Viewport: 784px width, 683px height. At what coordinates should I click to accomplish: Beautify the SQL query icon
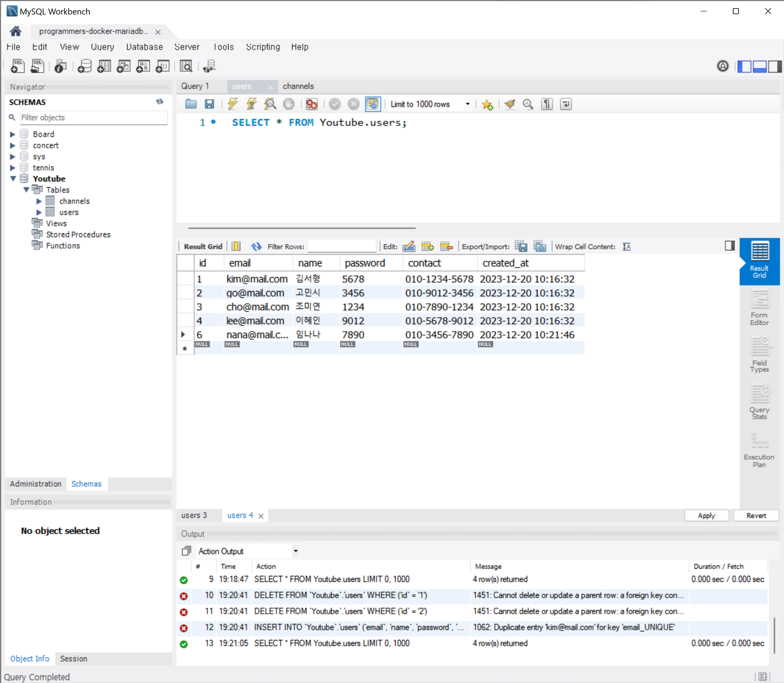[x=509, y=104]
